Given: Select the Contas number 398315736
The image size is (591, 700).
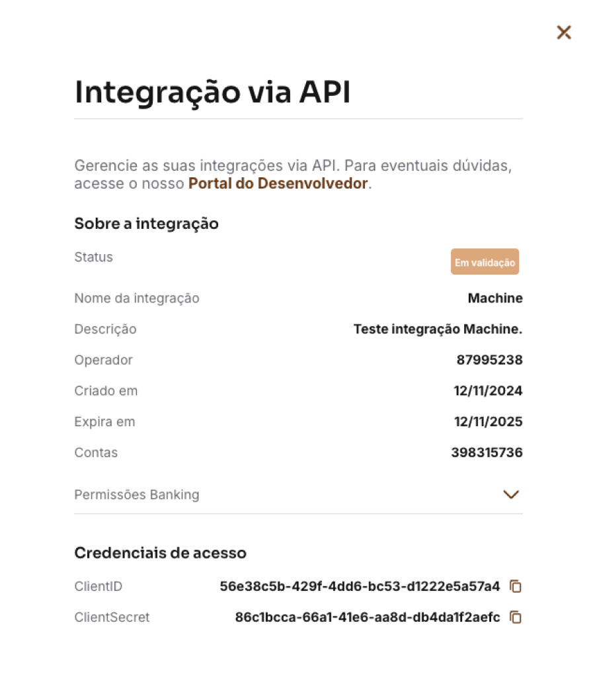Looking at the screenshot, I should tap(487, 453).
